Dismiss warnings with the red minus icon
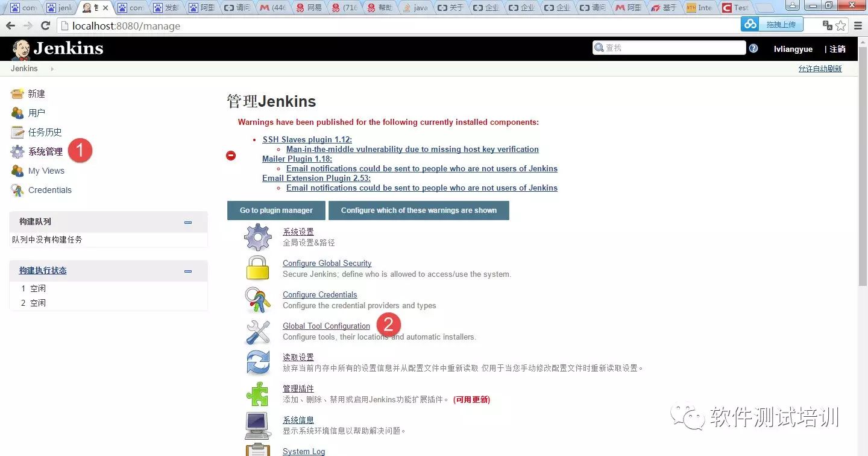Viewport: 868px width, 456px height. (231, 156)
